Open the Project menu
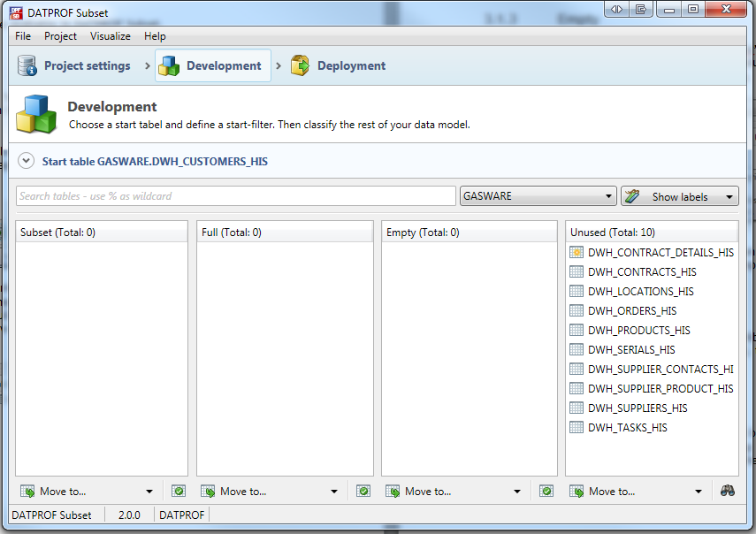756x534 pixels. click(x=60, y=36)
